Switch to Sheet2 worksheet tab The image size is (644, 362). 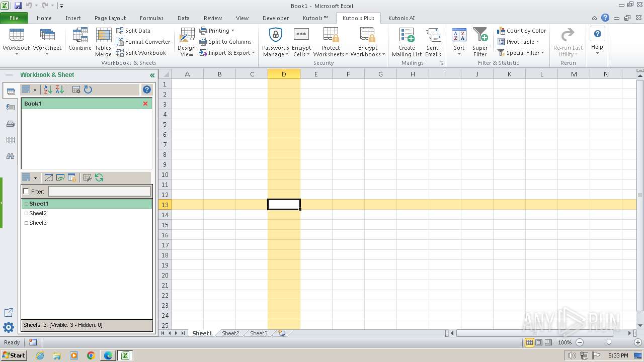point(230,333)
